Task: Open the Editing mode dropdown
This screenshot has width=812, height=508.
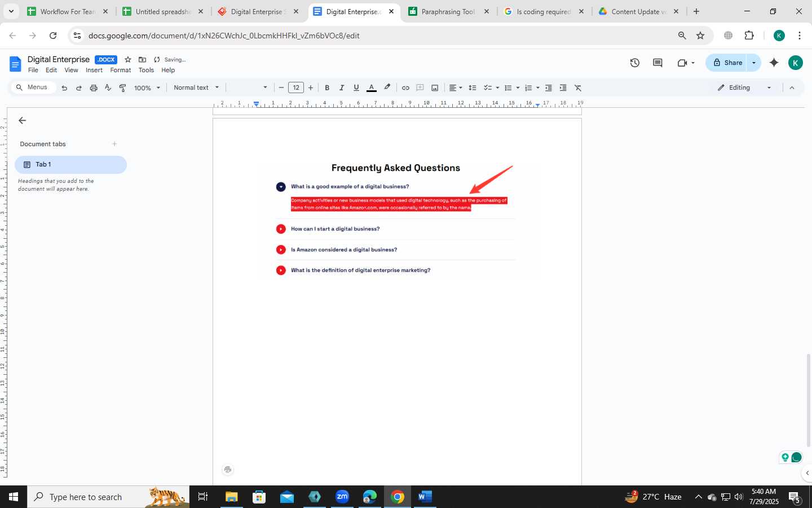Action: (x=744, y=88)
